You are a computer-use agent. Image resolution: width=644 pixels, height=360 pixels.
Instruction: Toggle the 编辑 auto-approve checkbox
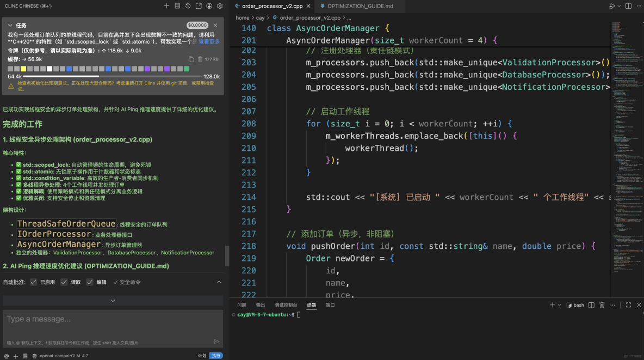[90, 282]
